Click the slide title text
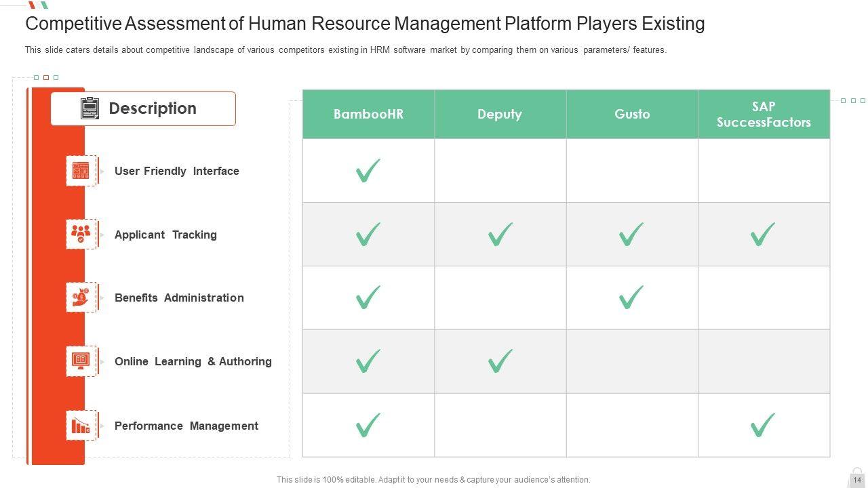The height and width of the screenshot is (488, 868). tap(365, 24)
